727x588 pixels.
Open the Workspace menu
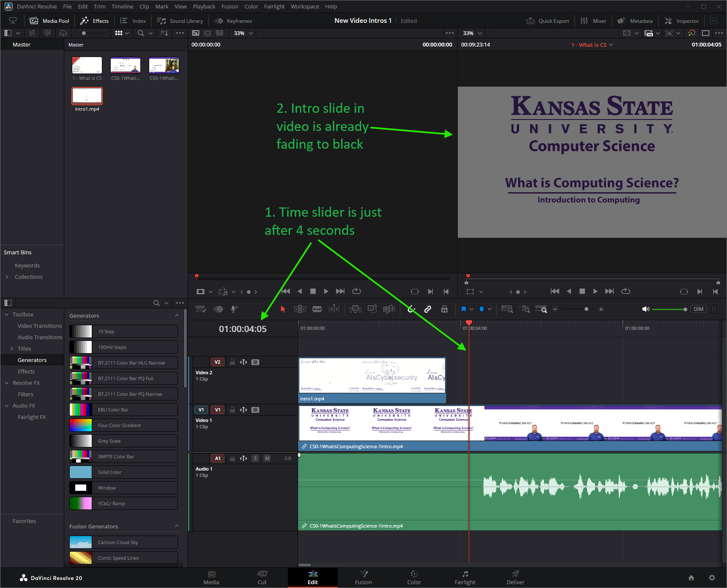(x=305, y=6)
